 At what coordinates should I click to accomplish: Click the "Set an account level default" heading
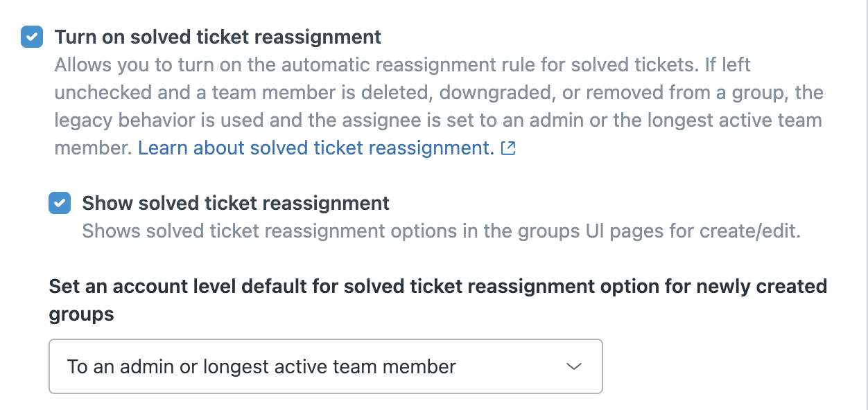click(437, 300)
